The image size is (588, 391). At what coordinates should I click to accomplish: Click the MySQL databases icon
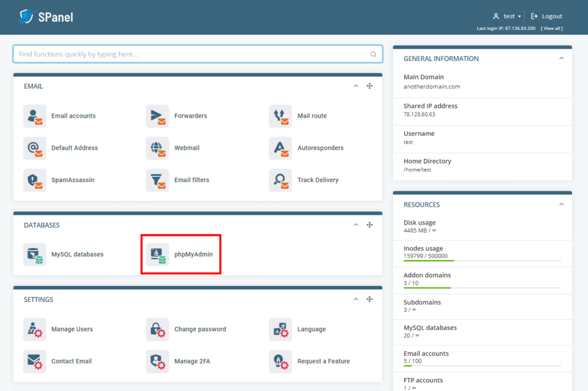click(x=34, y=254)
